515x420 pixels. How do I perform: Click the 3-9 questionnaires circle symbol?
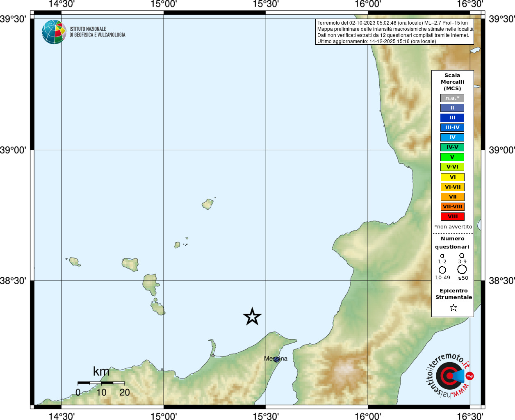462,256
